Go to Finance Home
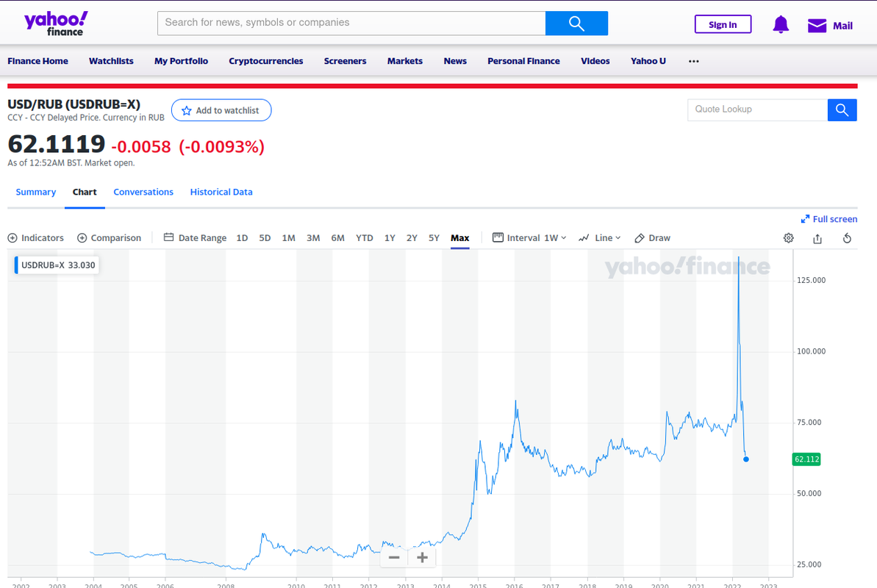 point(37,61)
